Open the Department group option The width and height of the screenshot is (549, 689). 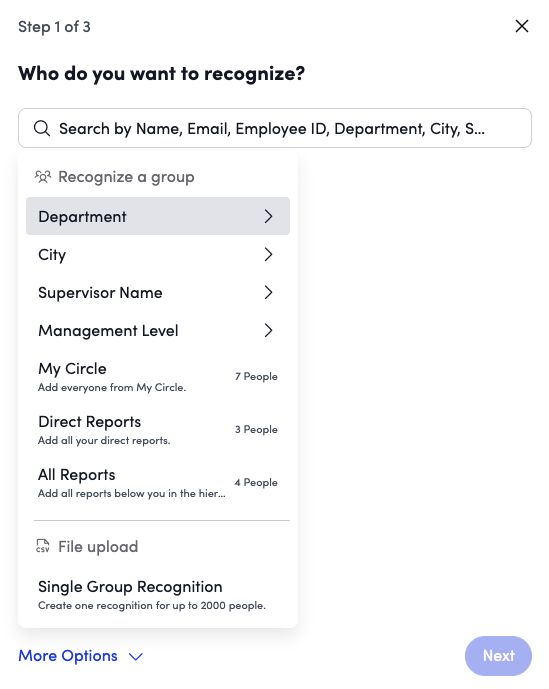point(158,216)
